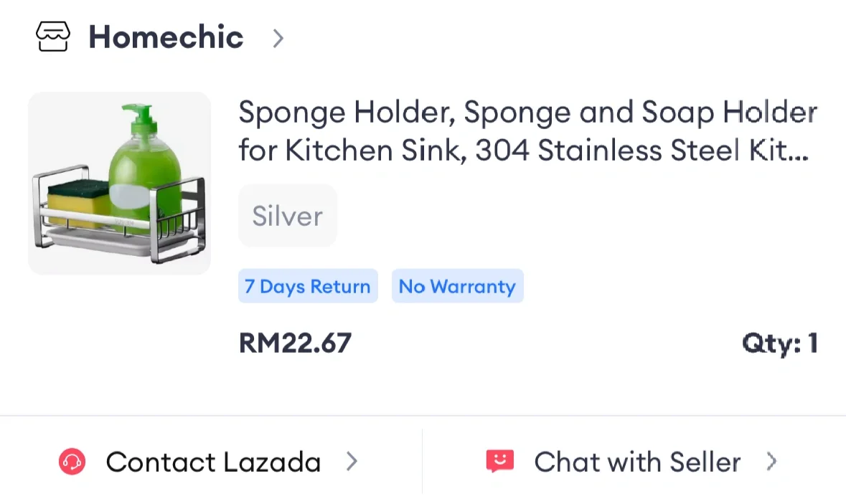Click the red smiley chat bubble icon
Viewport: 846px width, 504px height.
[500, 462]
